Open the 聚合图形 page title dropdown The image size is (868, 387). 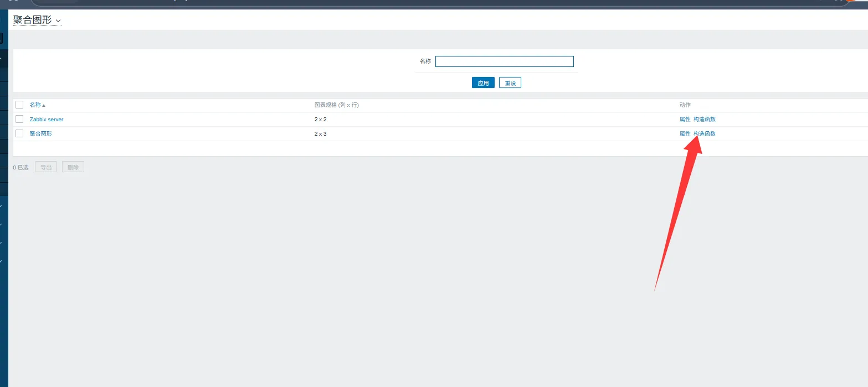pos(37,20)
